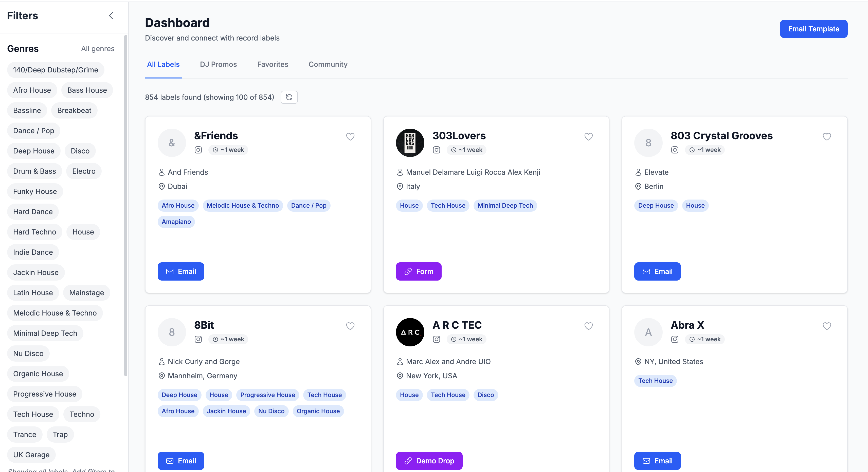Image resolution: width=868 pixels, height=472 pixels.
Task: Add 303Lovers to favorites
Action: click(588, 137)
